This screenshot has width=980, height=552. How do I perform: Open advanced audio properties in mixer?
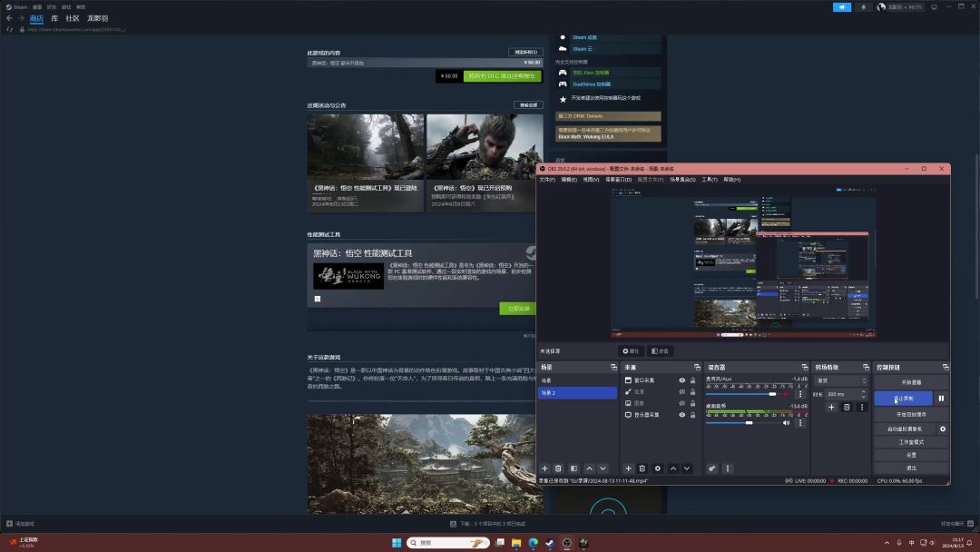[712, 468]
